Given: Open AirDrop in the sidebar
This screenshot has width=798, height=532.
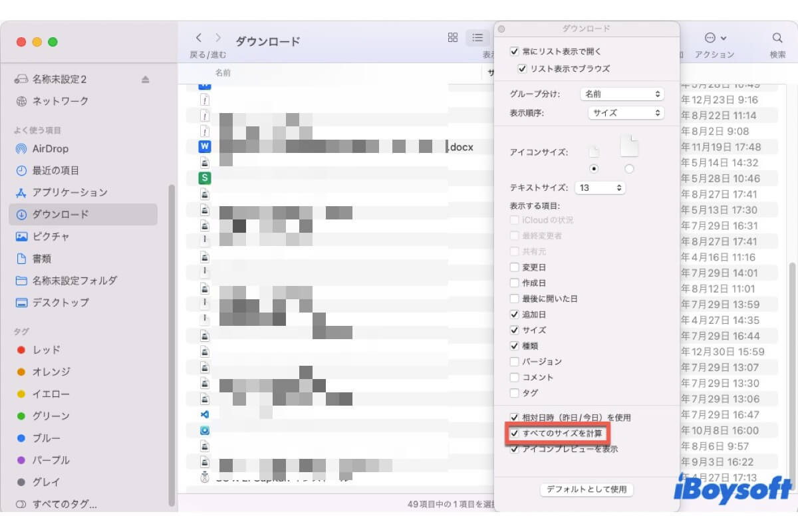Looking at the screenshot, I should pos(51,149).
